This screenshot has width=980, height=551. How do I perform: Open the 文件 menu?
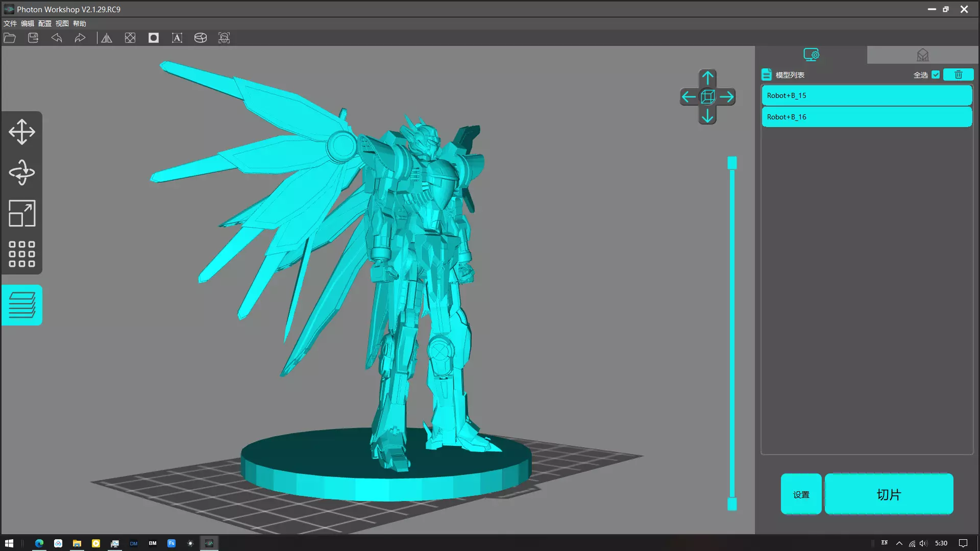click(x=10, y=23)
